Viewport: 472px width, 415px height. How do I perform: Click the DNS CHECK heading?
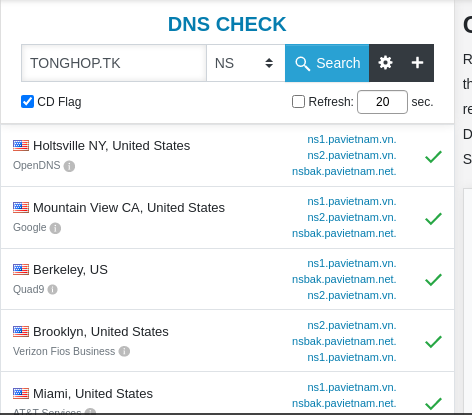click(x=227, y=24)
